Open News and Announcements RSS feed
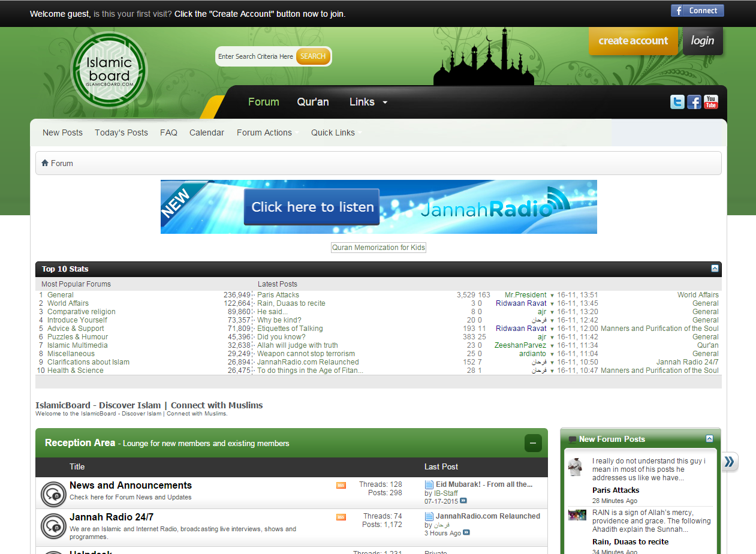The image size is (756, 554). click(x=341, y=485)
